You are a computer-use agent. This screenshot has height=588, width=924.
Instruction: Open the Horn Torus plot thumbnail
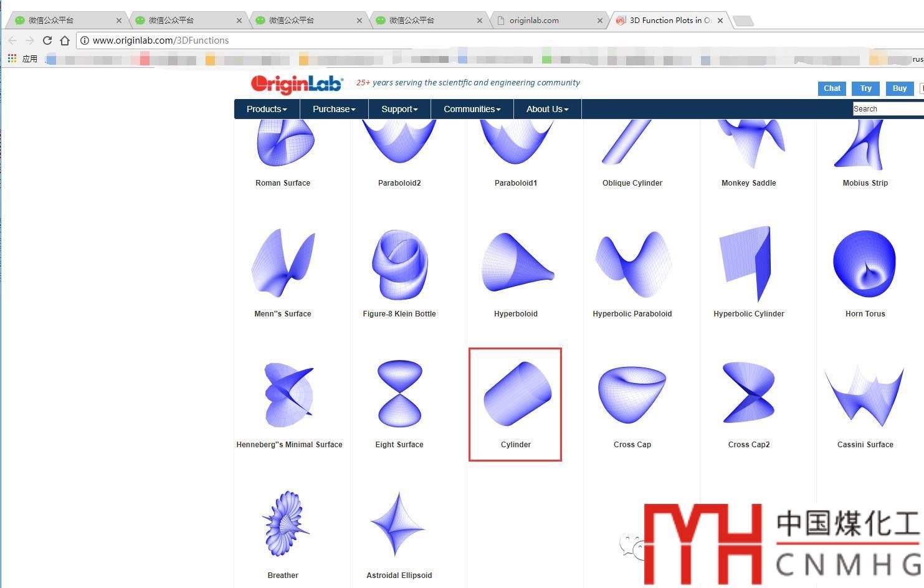[865, 264]
